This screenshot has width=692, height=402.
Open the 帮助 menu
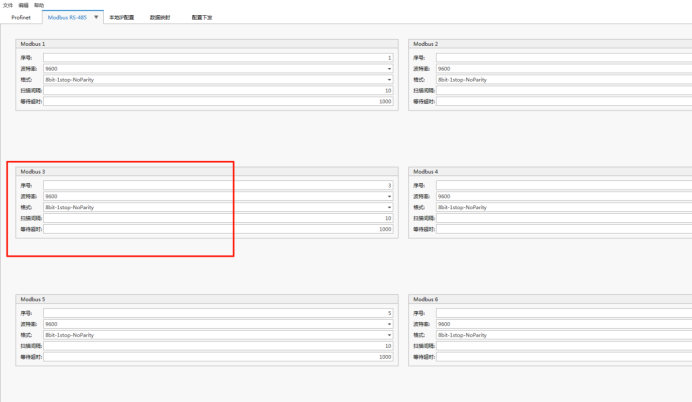pyautogui.click(x=39, y=5)
